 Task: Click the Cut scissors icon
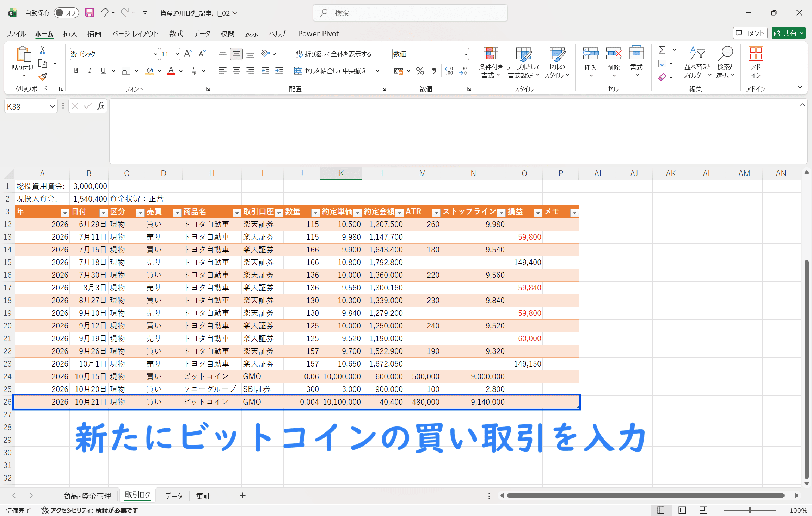click(43, 50)
